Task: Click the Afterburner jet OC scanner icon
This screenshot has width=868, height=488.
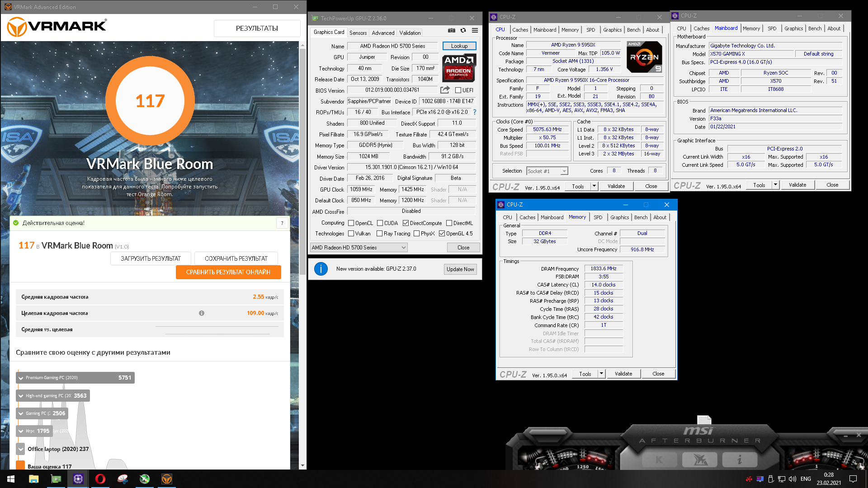Action: click(x=700, y=460)
